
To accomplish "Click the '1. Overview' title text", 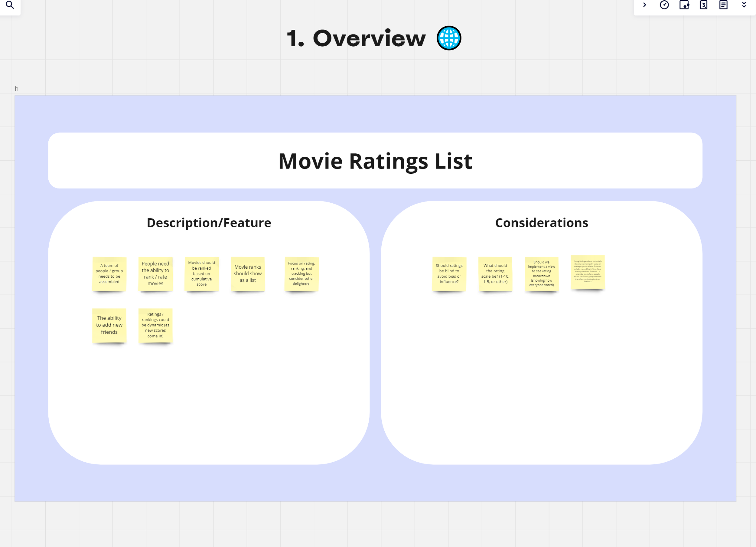I will 356,38.
